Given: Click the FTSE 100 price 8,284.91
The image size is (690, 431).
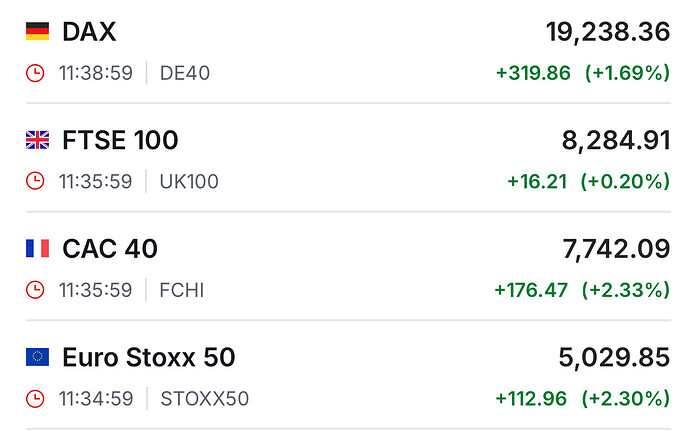Looking at the screenshot, I should 615,140.
